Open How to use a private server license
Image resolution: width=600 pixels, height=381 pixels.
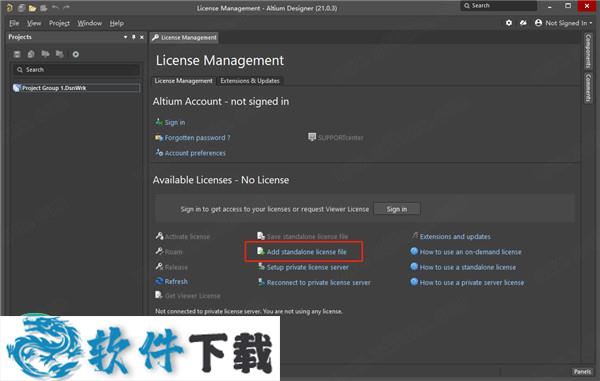[x=472, y=282]
